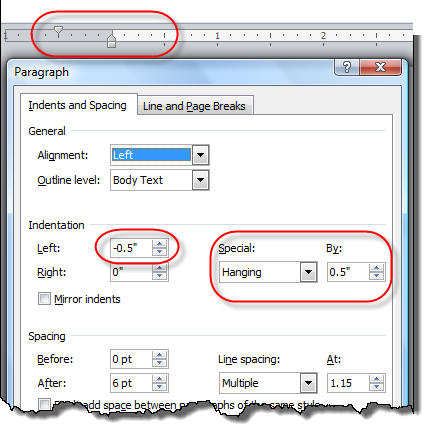Increase the At spacing value
This screenshot has height=440, width=429.
377,379
